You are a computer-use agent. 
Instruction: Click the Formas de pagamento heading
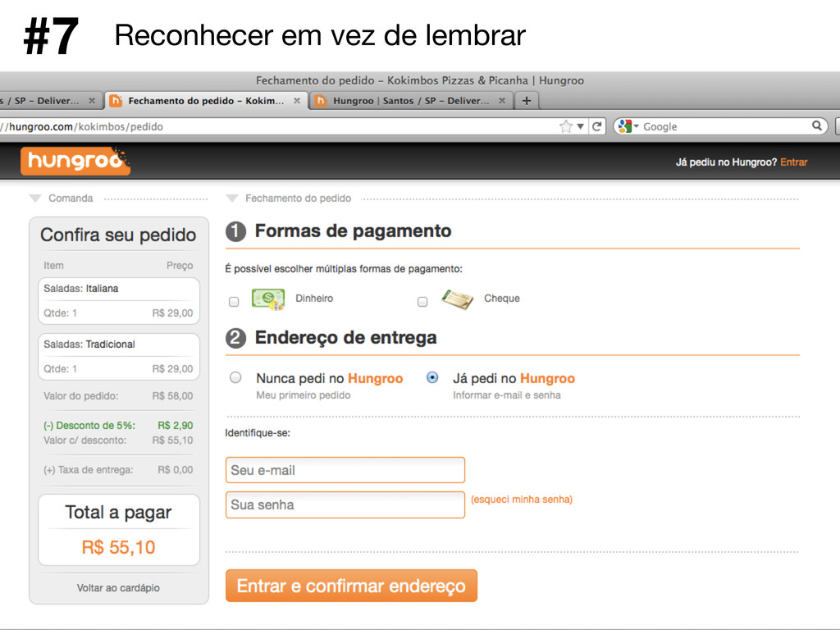(353, 231)
